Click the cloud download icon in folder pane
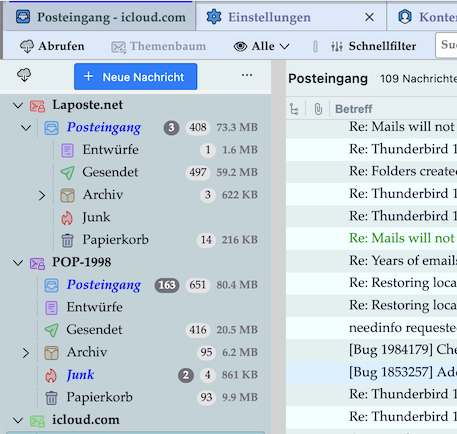Viewport: 457px width, 434px height. (x=24, y=75)
